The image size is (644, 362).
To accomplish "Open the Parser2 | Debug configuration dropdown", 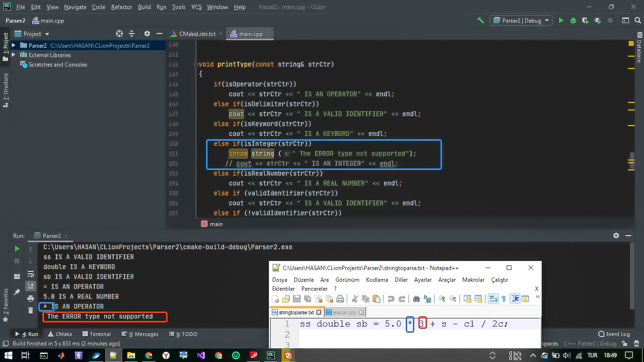I will [x=521, y=20].
